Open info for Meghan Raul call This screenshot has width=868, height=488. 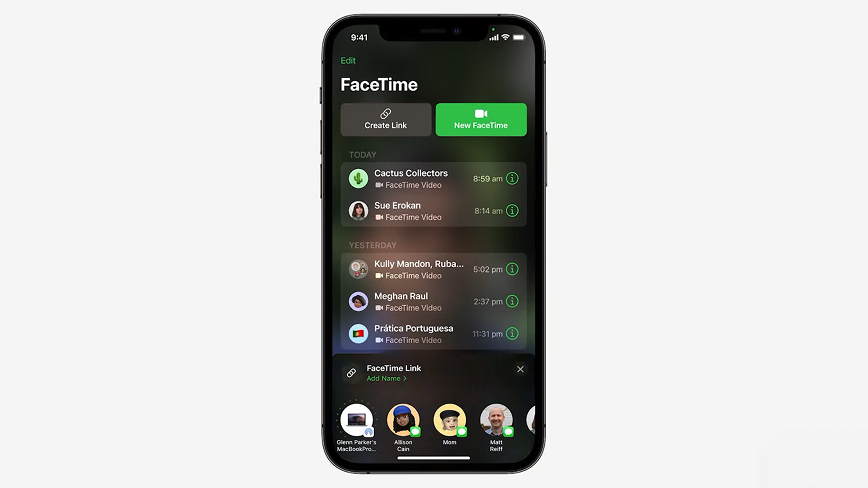511,301
